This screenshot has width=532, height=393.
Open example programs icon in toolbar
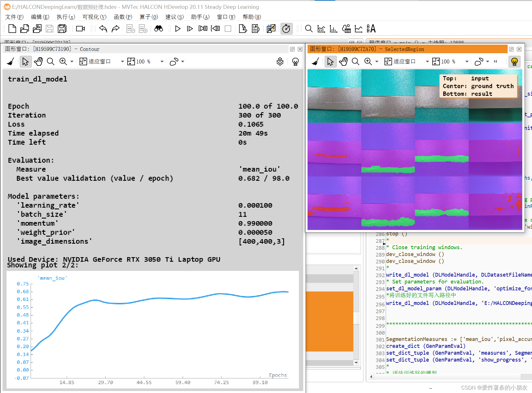37,29
